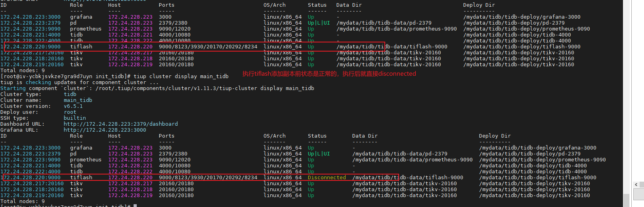The width and height of the screenshot is (644, 207).
Task: Click tiflash ID 172.24.228.220:9000 in lower table
Action: [x=32, y=178]
